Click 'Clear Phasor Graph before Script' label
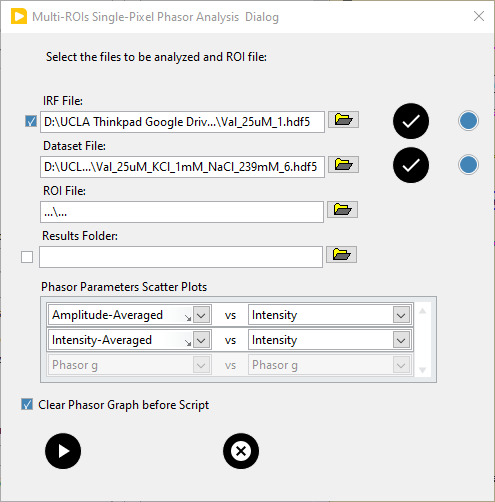Screen dimensions: 495x502 [x=123, y=405]
